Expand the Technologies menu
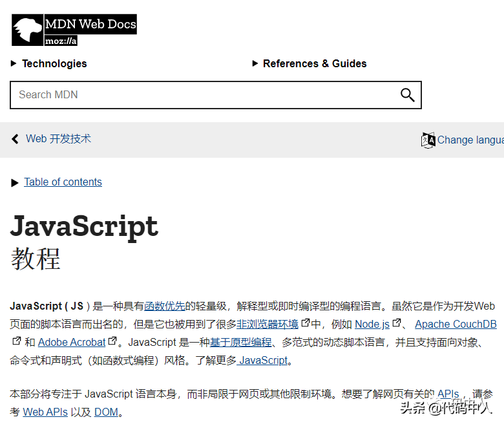Viewport: 504px width, 426px height. (x=49, y=63)
